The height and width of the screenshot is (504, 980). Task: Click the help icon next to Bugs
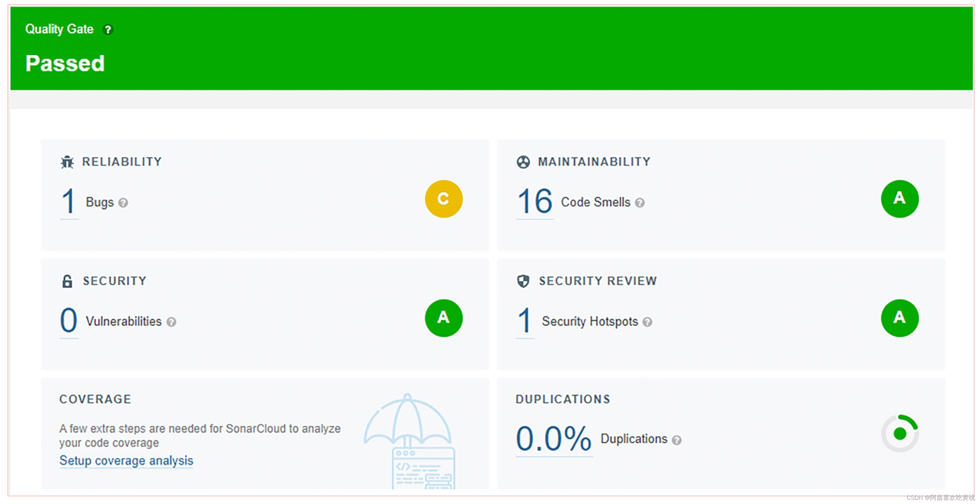[x=123, y=203]
